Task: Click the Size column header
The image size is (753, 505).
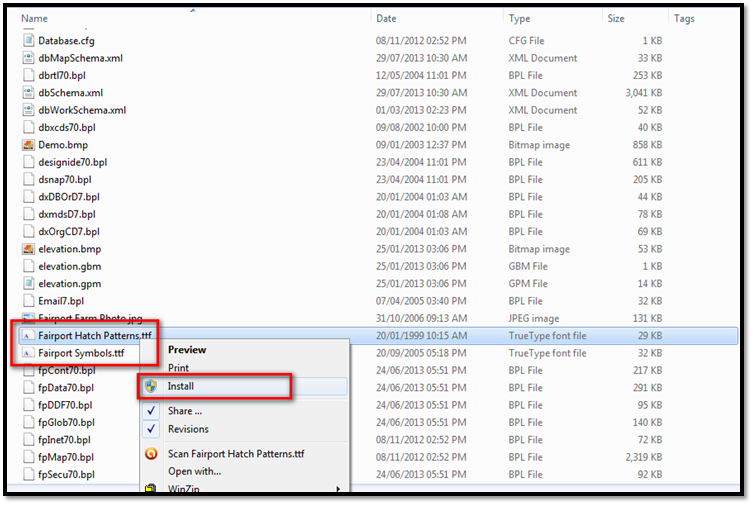Action: pos(616,19)
